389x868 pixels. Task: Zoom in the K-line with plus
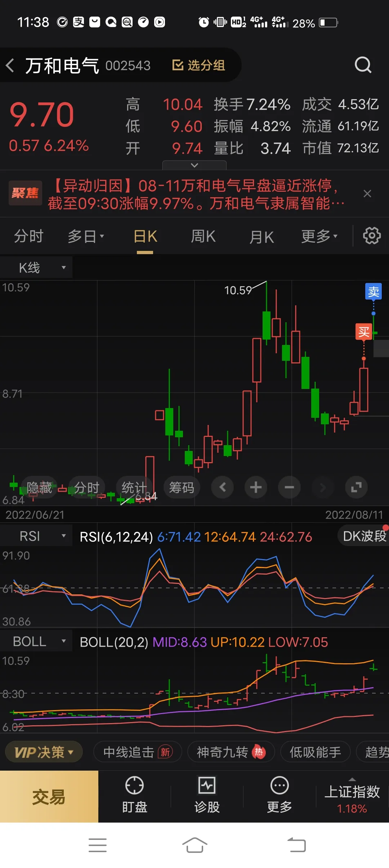click(x=256, y=488)
